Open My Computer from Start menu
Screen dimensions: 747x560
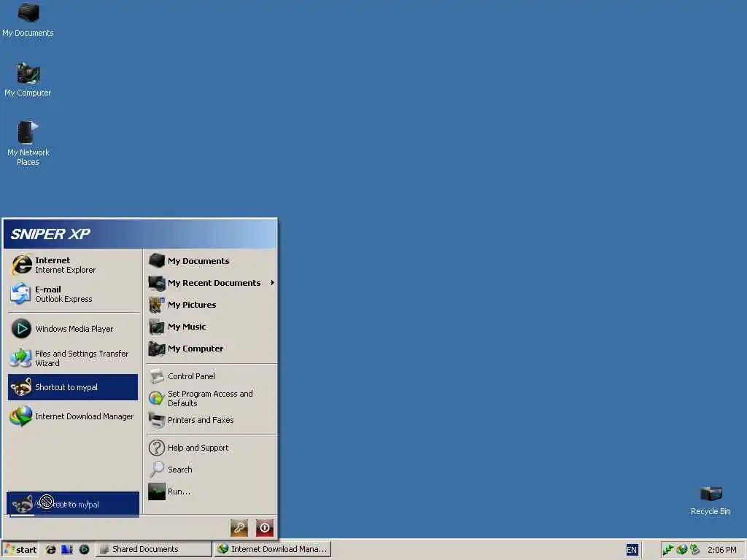pos(212,349)
